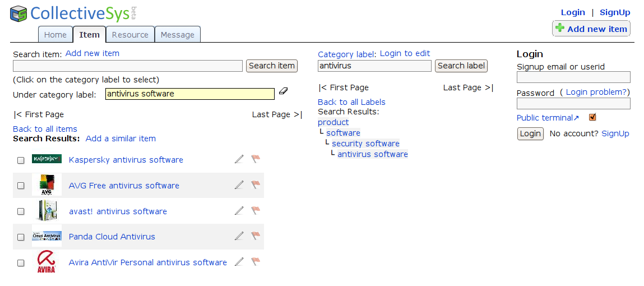Tick the checkbox for Panda Cloud Antivirus
The image size is (644, 286).
[21, 237]
